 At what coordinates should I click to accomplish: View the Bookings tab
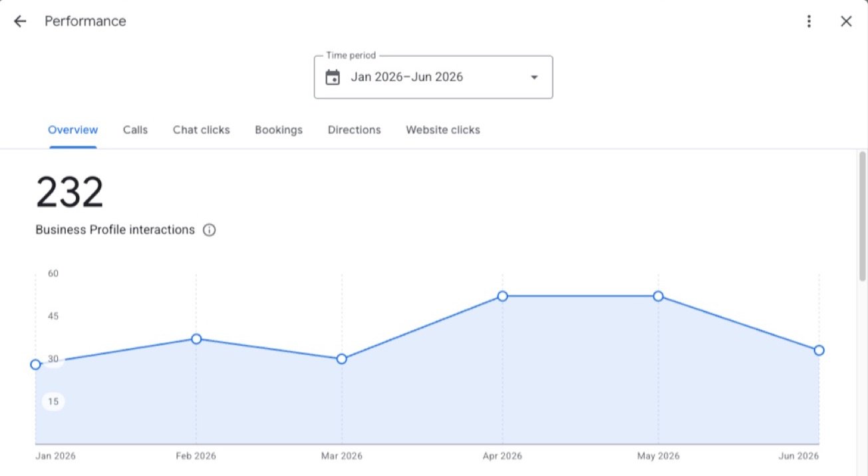pyautogui.click(x=279, y=130)
